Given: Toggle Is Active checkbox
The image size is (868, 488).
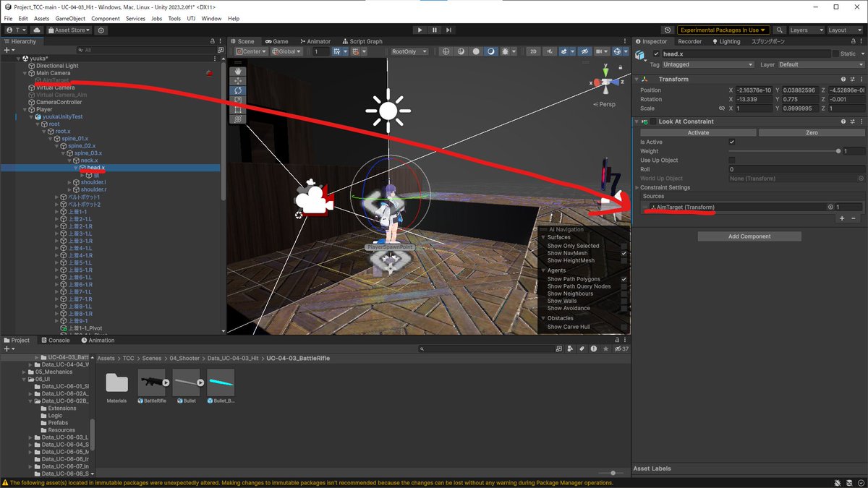Looking at the screenshot, I should [x=732, y=142].
